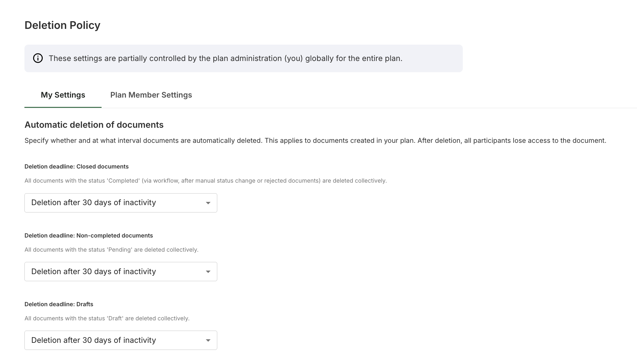Click the word '(you)' in the banner
Screen dimensions: 637x364
(x=293, y=58)
